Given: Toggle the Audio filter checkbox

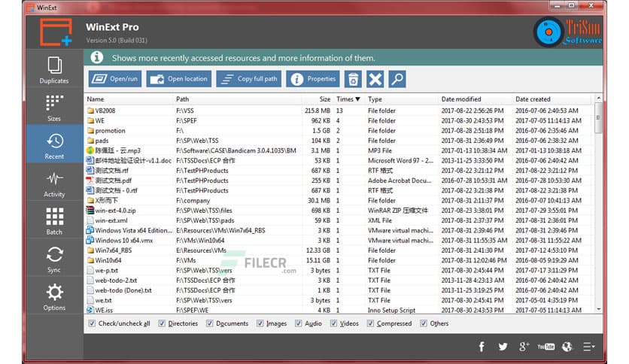Looking at the screenshot, I should [298, 323].
